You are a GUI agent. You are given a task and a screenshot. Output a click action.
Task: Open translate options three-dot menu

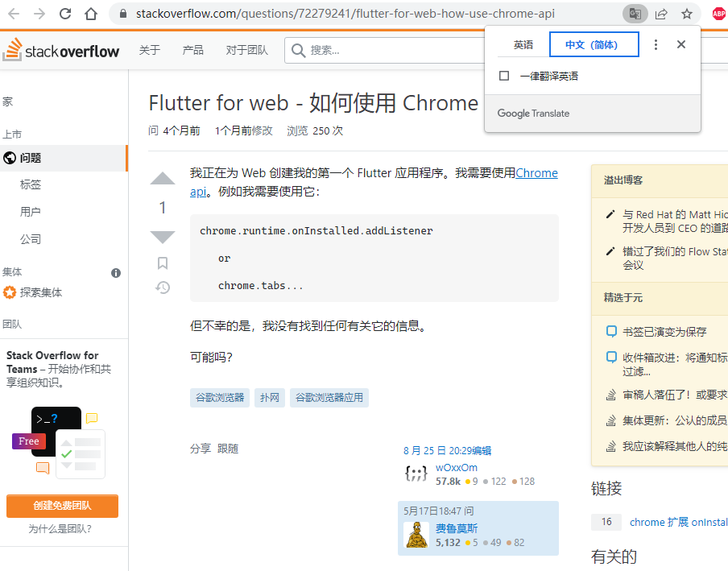pyautogui.click(x=656, y=44)
